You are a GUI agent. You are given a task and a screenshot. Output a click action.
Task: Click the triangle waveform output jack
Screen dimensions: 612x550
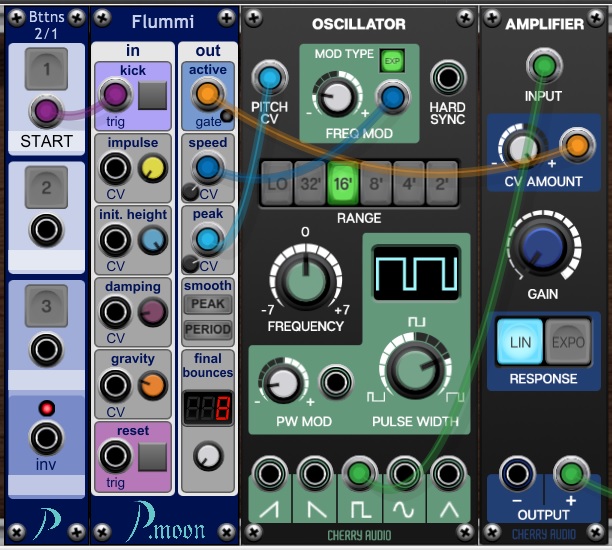click(x=446, y=474)
